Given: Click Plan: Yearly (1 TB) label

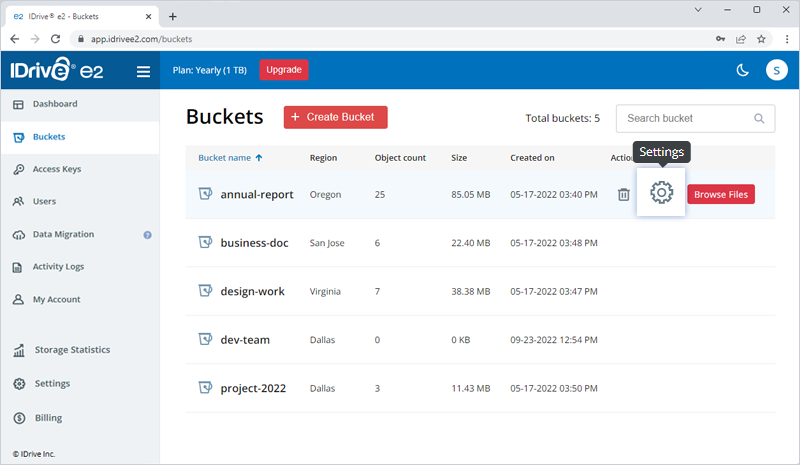Looking at the screenshot, I should [209, 70].
